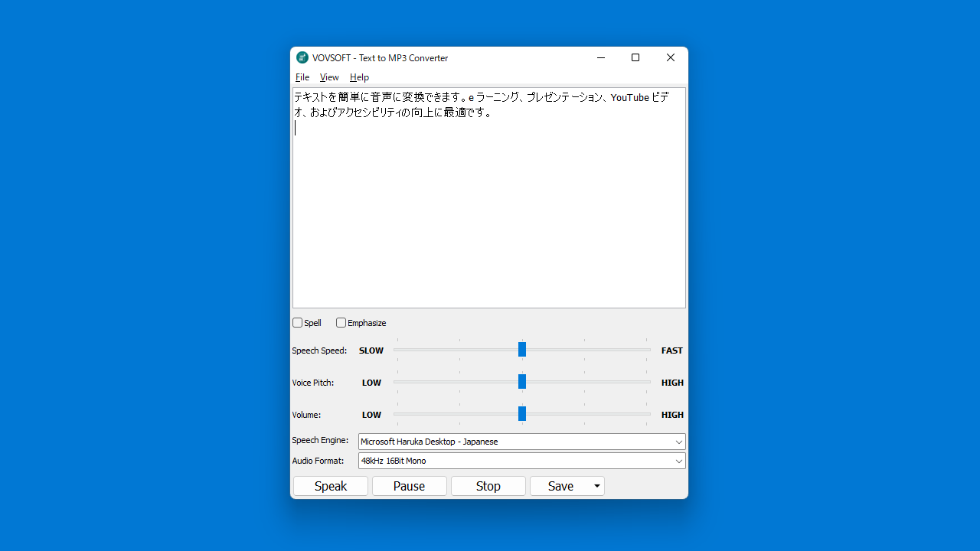Close the Text to MP3 Converter window
Viewport: 980px width, 551px height.
point(671,57)
